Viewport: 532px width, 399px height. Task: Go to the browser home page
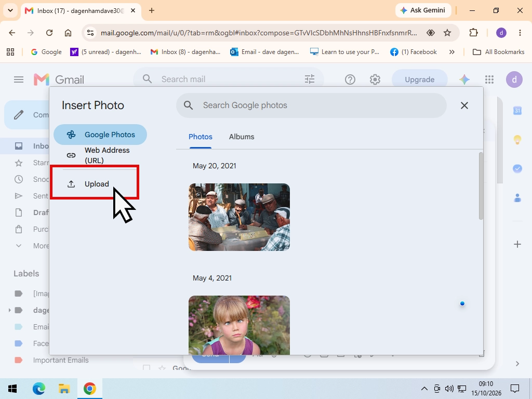[68, 33]
